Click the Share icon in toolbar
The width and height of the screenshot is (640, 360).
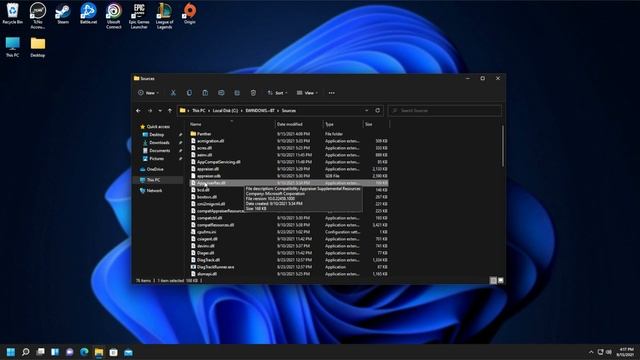point(237,93)
